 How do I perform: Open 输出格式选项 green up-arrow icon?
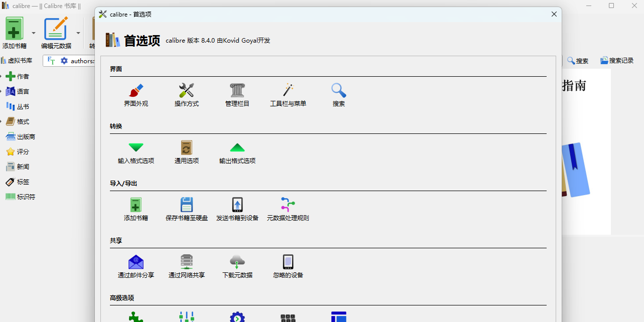(237, 148)
